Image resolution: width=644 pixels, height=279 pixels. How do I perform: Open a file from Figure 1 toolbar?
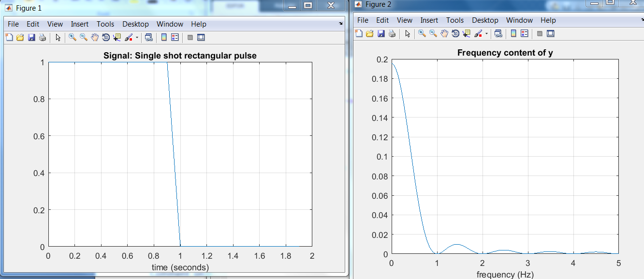(20, 37)
